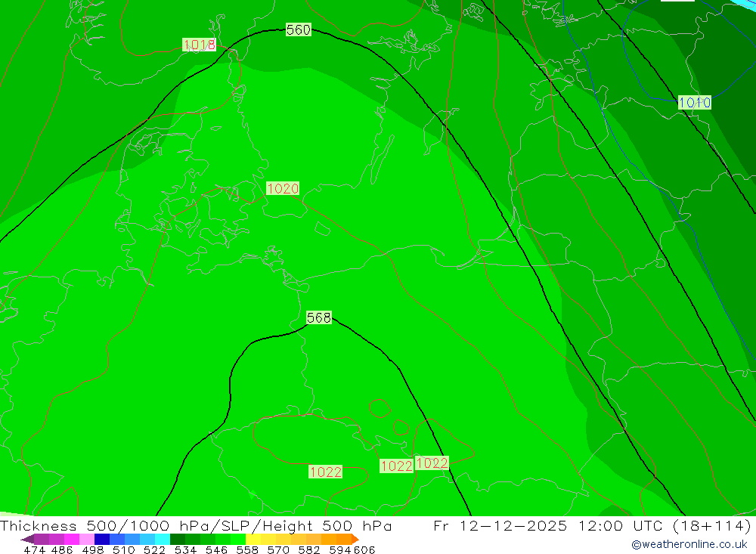Click the 1018 pressure isobar label
This screenshot has width=756, height=554.
tap(199, 45)
